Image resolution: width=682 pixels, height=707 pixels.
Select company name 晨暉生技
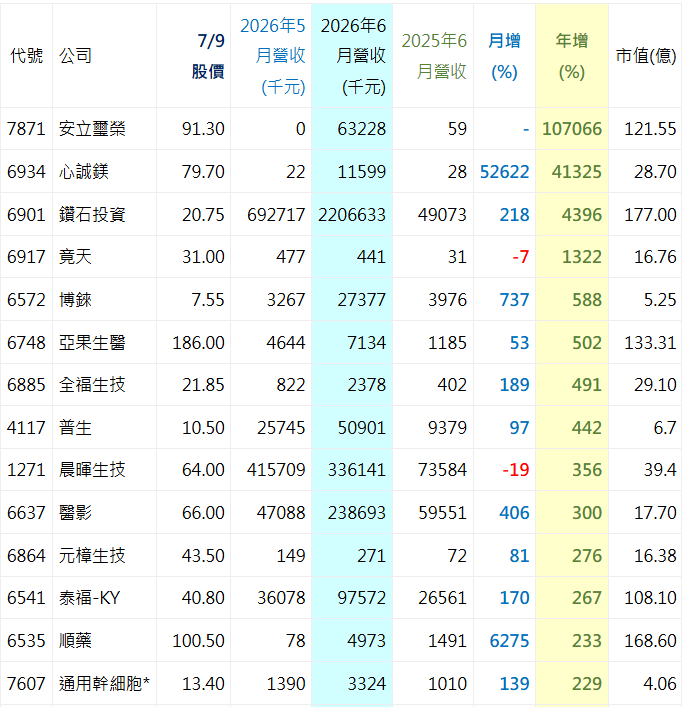pyautogui.click(x=92, y=470)
